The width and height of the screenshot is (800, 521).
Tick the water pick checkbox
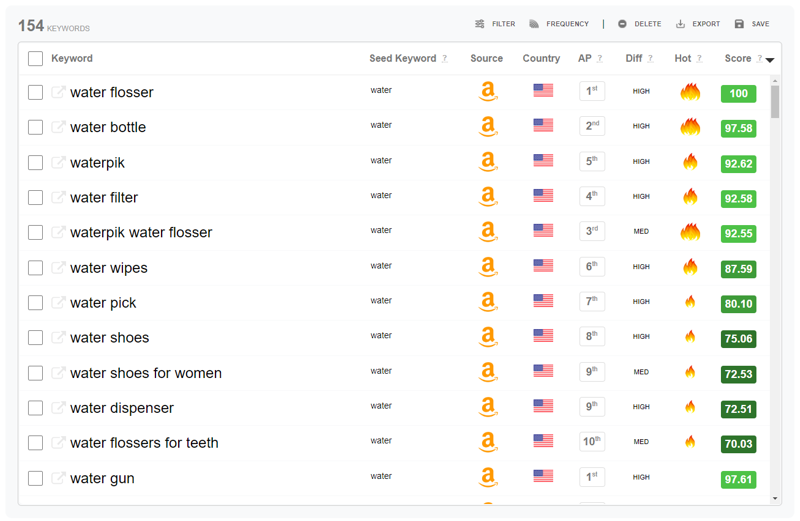coord(35,303)
